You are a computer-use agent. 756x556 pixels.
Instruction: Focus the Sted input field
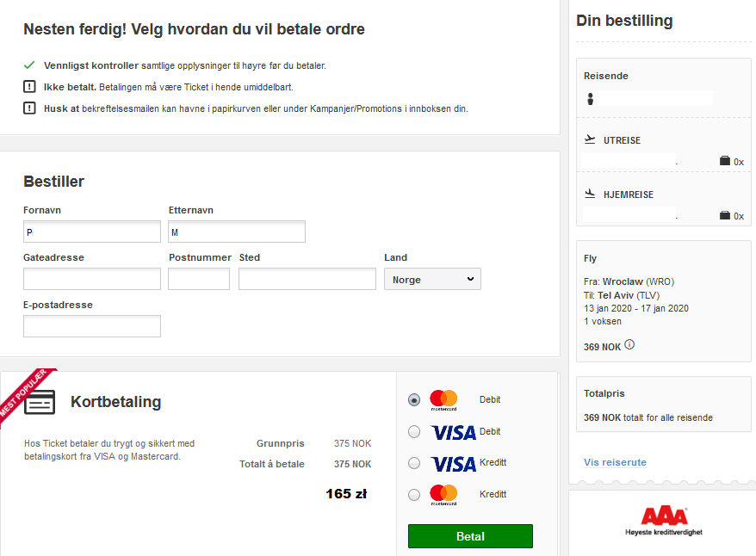[x=307, y=279]
